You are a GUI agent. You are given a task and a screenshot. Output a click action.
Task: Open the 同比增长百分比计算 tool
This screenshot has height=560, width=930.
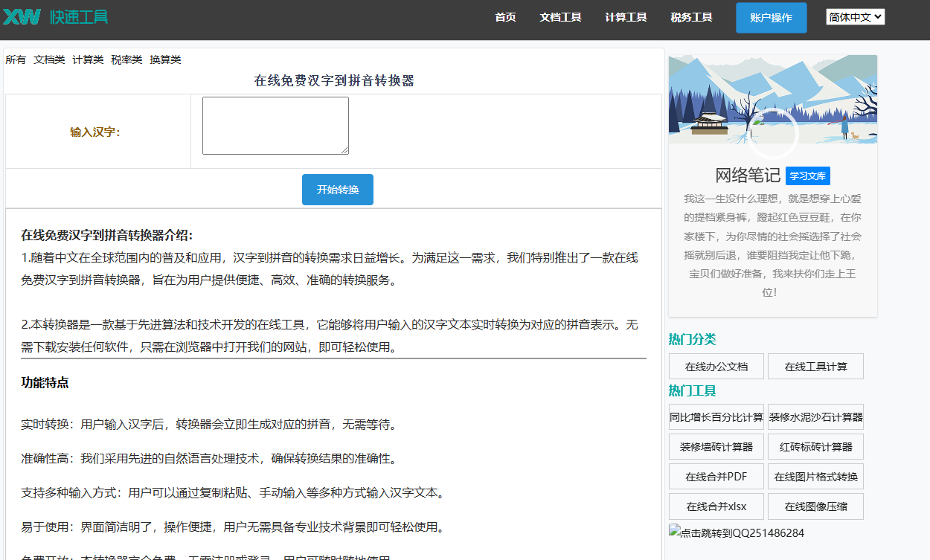point(716,417)
